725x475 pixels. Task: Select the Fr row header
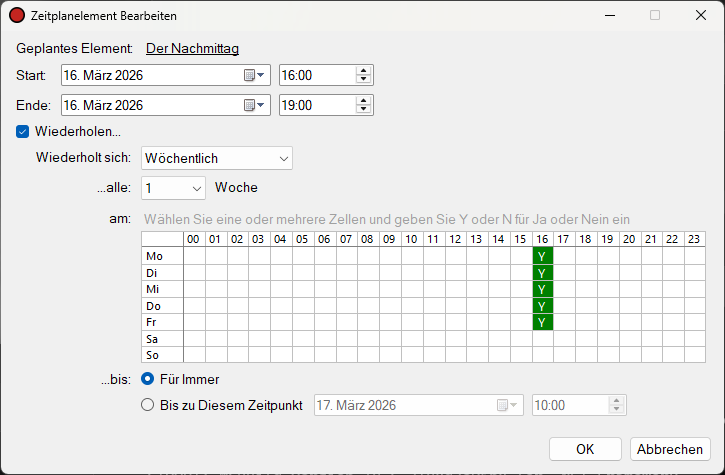[x=162, y=322]
